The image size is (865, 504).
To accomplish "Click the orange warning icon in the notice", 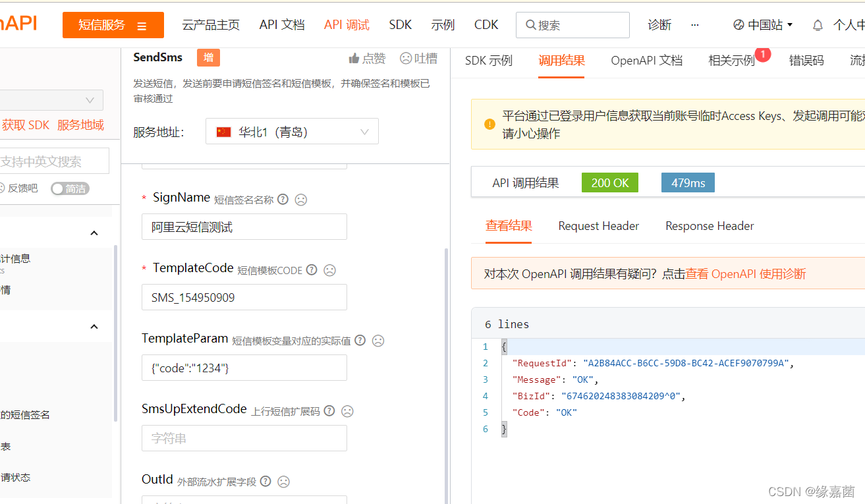I will click(489, 124).
